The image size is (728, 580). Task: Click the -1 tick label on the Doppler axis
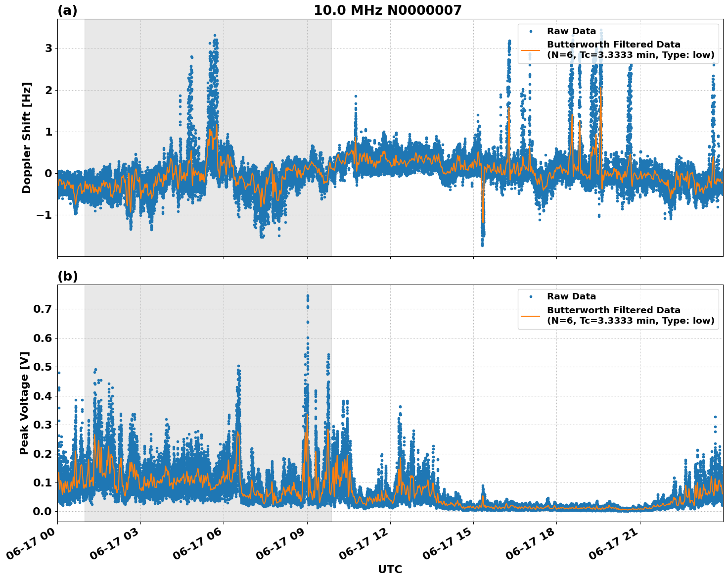(x=45, y=216)
